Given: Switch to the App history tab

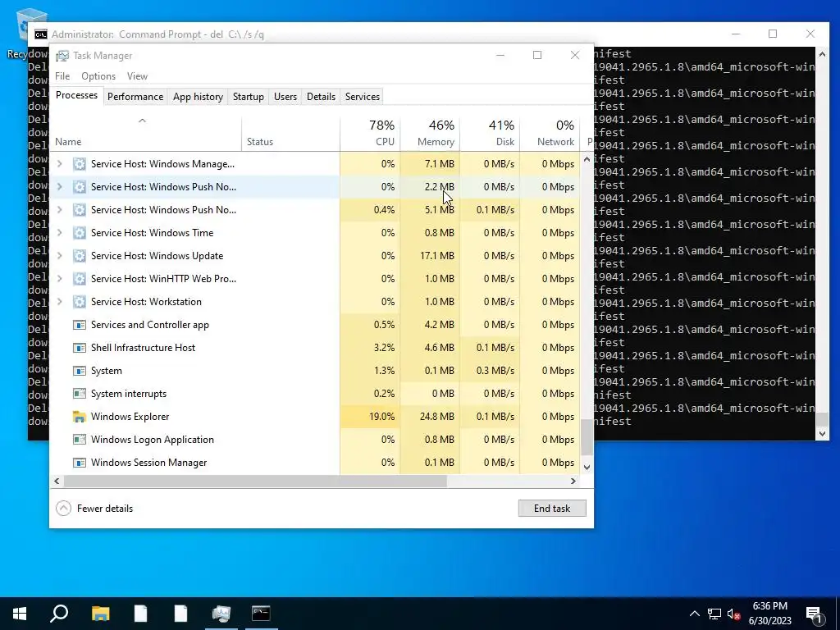Looking at the screenshot, I should (198, 97).
